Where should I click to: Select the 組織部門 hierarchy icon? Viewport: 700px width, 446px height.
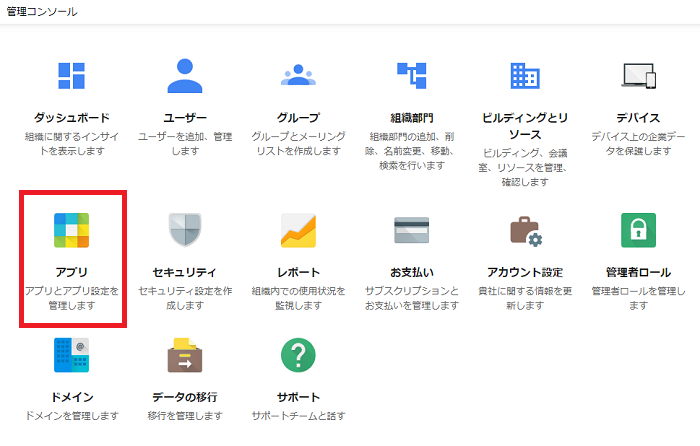point(412,75)
